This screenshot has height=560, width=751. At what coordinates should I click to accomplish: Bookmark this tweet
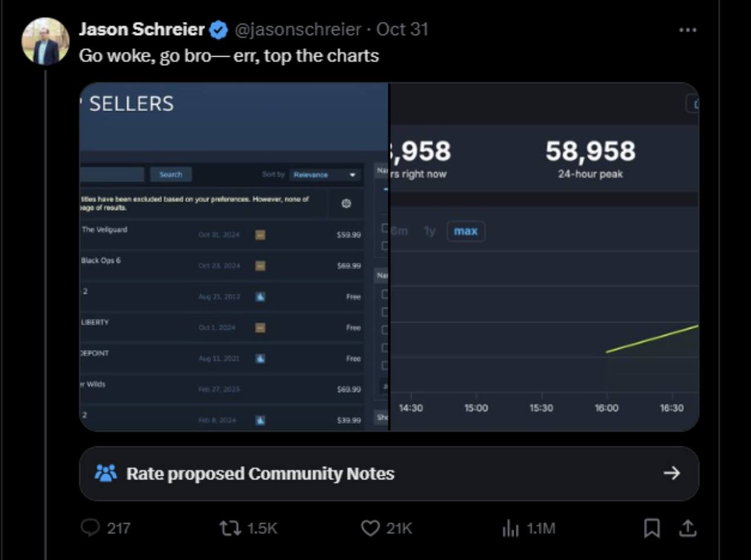(651, 528)
